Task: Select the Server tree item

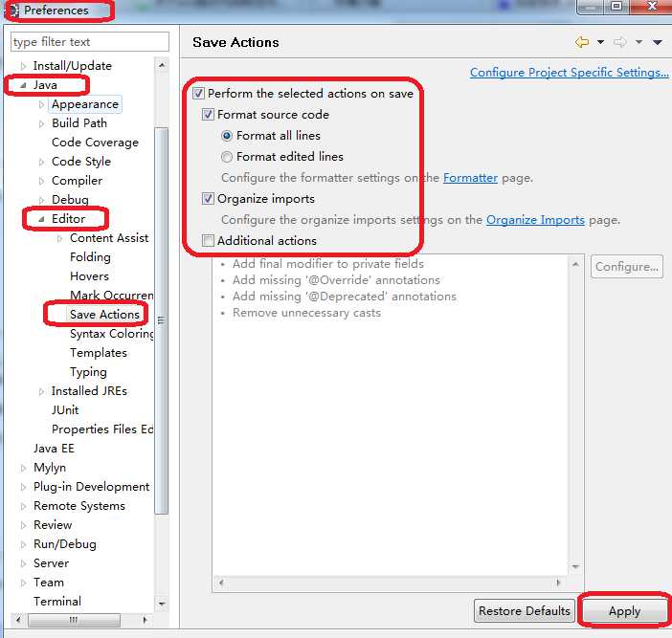Action: click(x=51, y=563)
